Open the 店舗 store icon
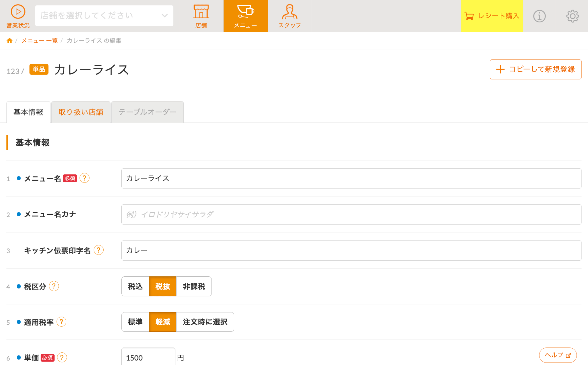588x365 pixels. pyautogui.click(x=201, y=12)
